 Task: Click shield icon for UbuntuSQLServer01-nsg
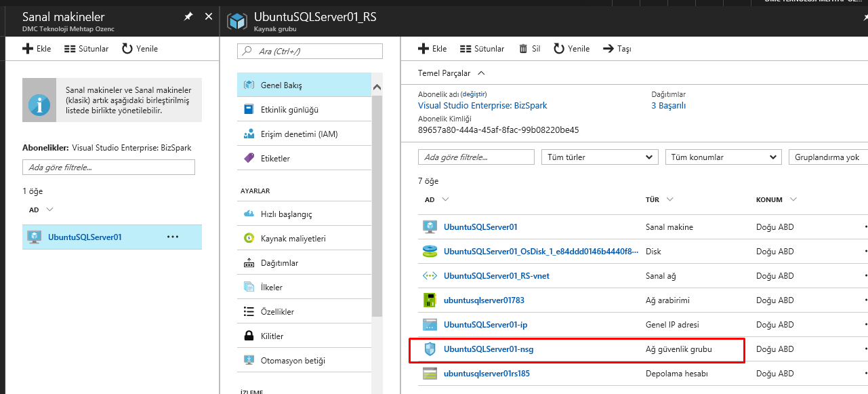(430, 349)
